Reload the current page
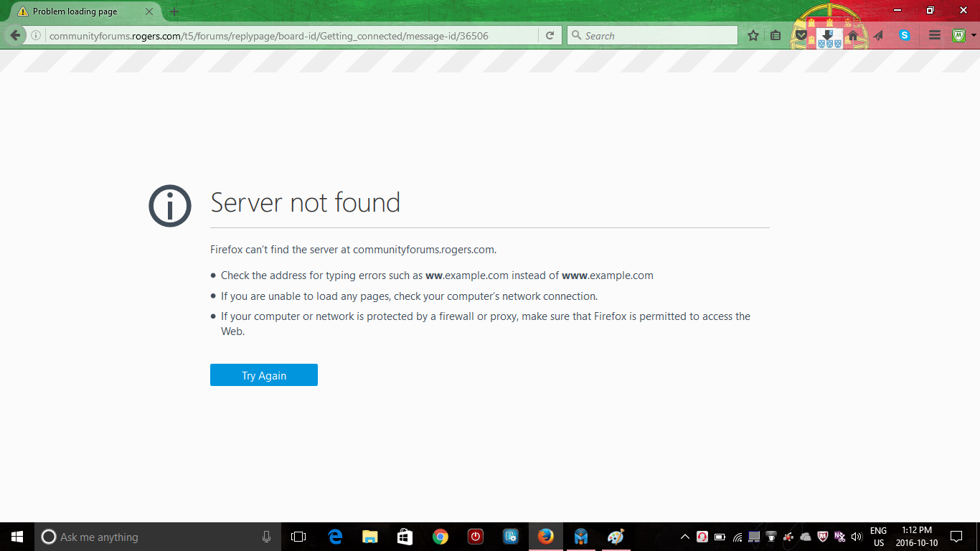980x551 pixels. [x=550, y=35]
